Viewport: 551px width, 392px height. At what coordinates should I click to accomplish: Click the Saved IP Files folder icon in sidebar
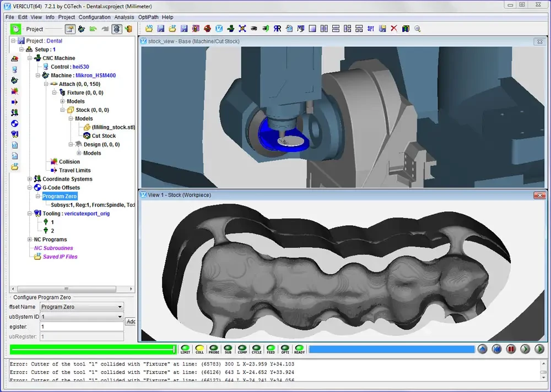pyautogui.click(x=14, y=166)
